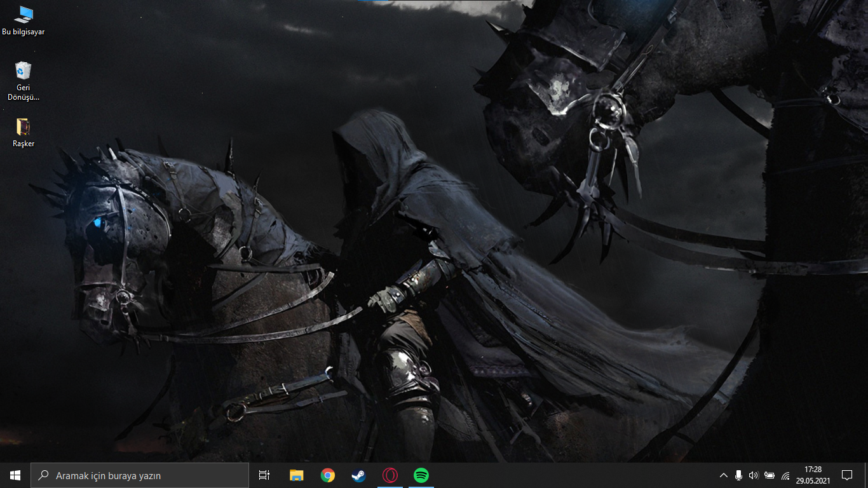Image resolution: width=868 pixels, height=488 pixels.
Task: Switch to Spotify on the taskbar
Action: pos(421,475)
